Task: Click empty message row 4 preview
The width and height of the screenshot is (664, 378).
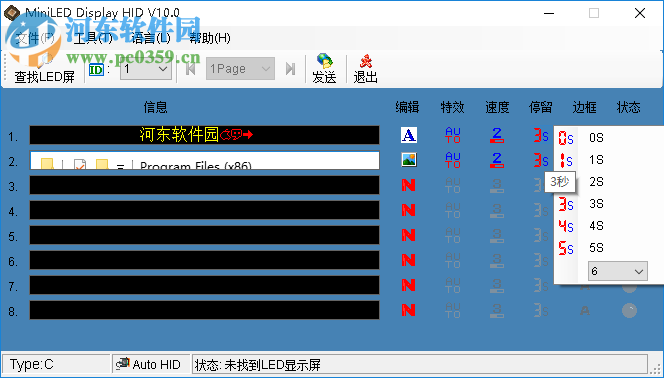Action: (205, 210)
